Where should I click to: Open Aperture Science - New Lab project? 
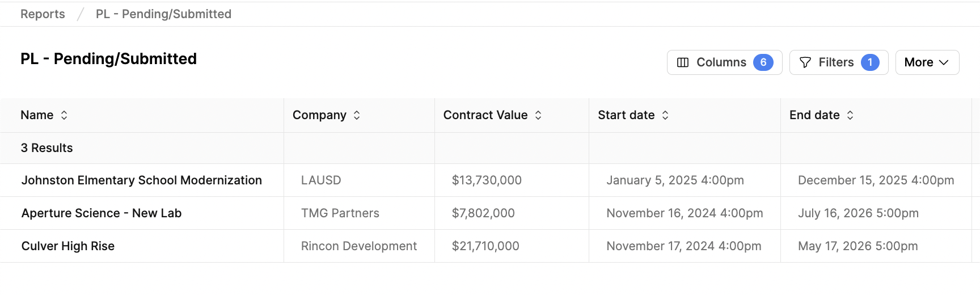tap(102, 213)
